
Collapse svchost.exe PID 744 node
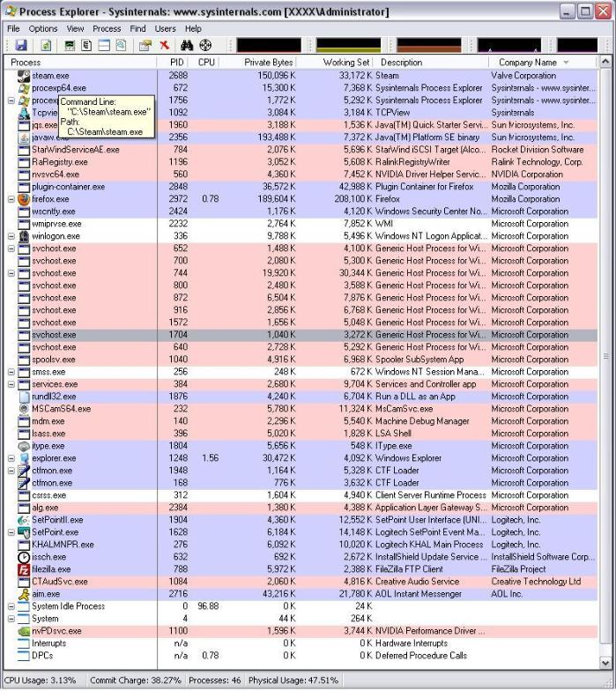tap(11, 273)
